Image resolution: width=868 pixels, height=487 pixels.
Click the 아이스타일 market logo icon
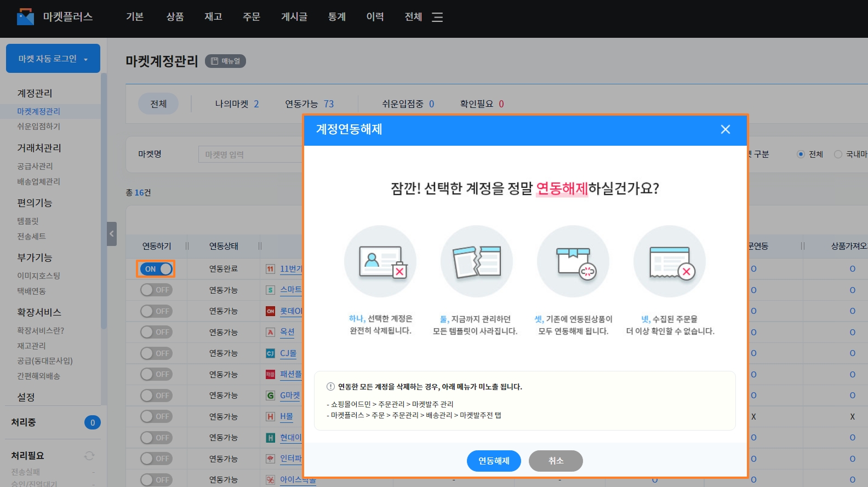pyautogui.click(x=270, y=480)
